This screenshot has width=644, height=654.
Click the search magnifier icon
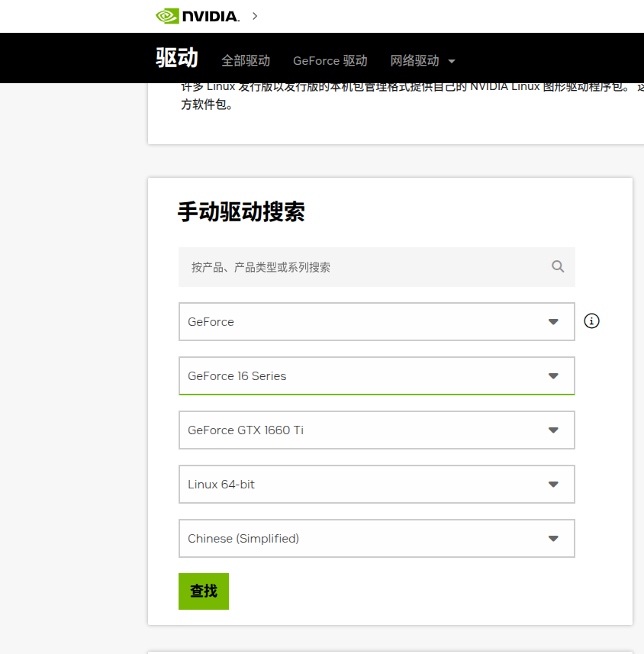point(558,266)
